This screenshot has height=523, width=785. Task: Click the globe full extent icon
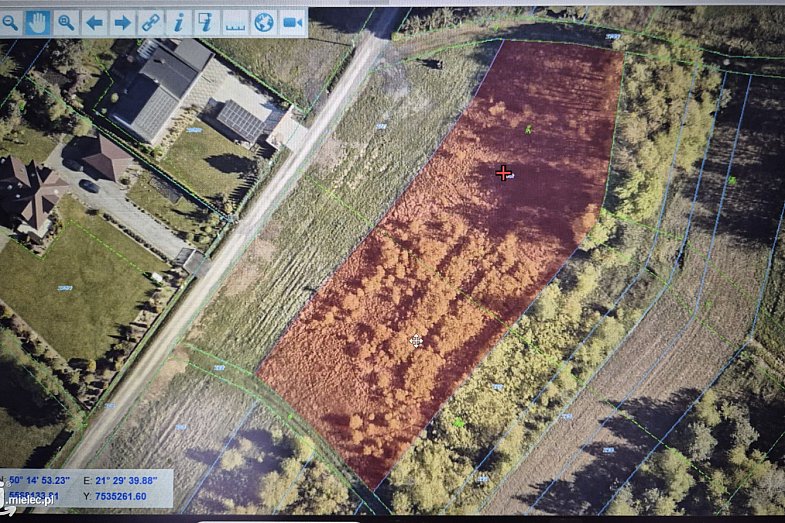click(264, 21)
